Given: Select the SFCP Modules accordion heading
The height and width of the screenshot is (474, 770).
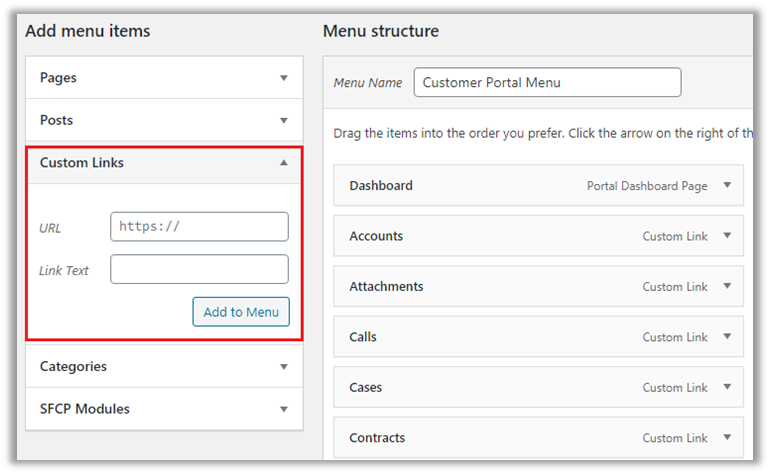Looking at the screenshot, I should (85, 409).
